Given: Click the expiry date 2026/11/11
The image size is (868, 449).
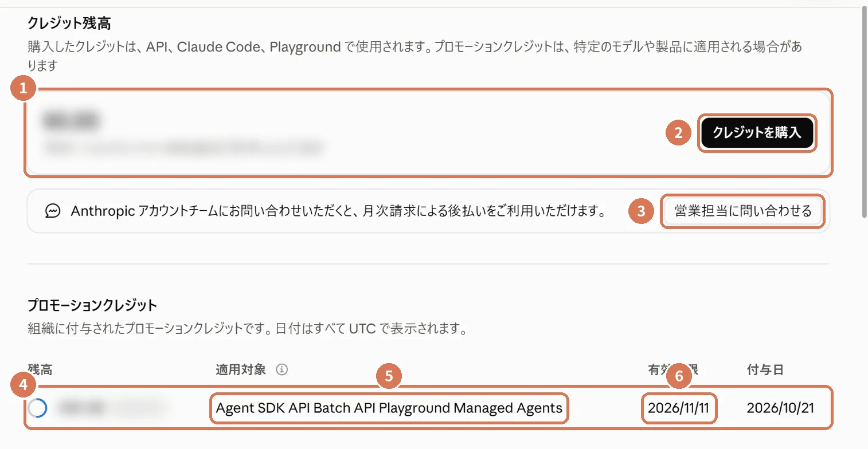Looking at the screenshot, I should [x=679, y=408].
